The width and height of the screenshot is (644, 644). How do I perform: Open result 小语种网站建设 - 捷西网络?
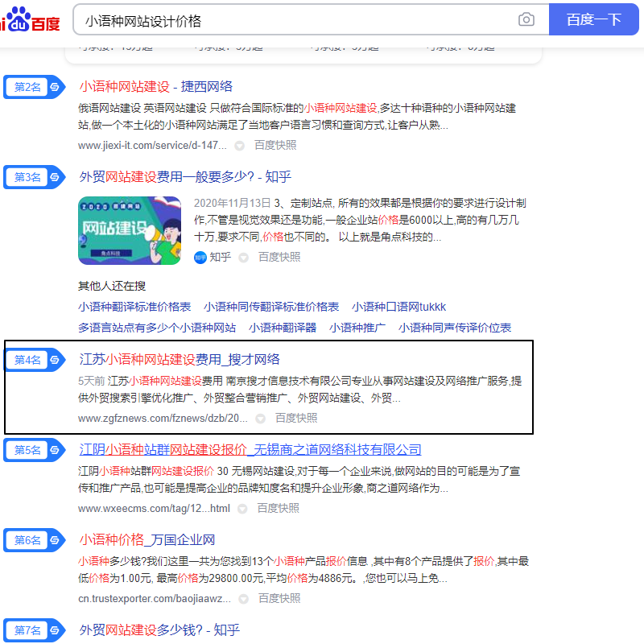tap(155, 87)
